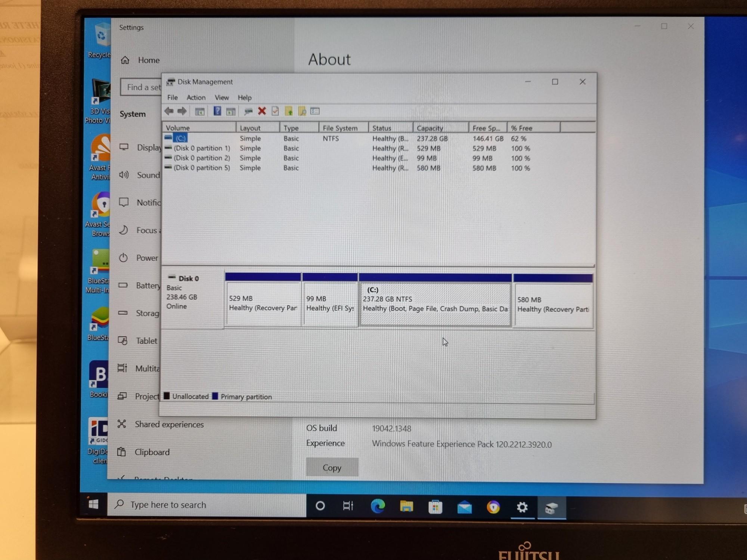Select the 580 MB Recovery partition block

(x=553, y=301)
